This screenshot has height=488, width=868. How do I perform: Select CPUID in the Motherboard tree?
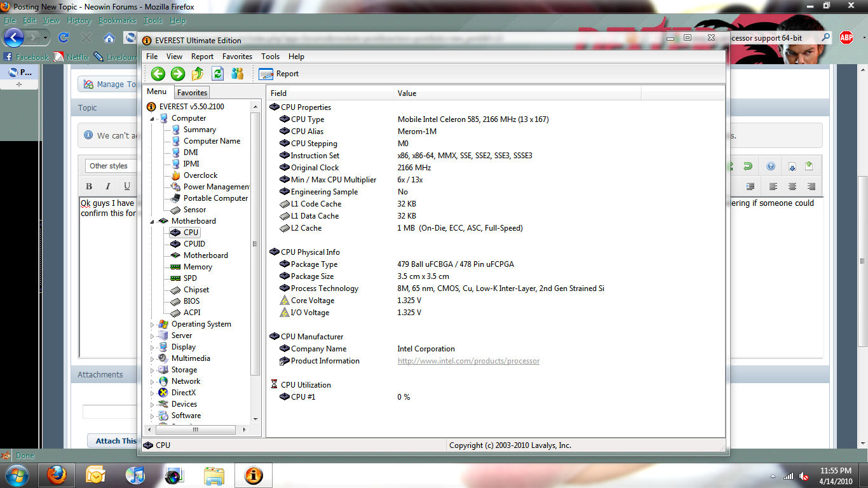coord(194,244)
